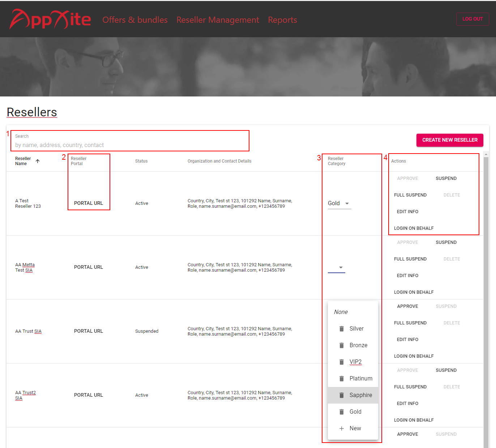Delete the Platinum reseller category
This screenshot has width=496, height=448.
[342, 378]
